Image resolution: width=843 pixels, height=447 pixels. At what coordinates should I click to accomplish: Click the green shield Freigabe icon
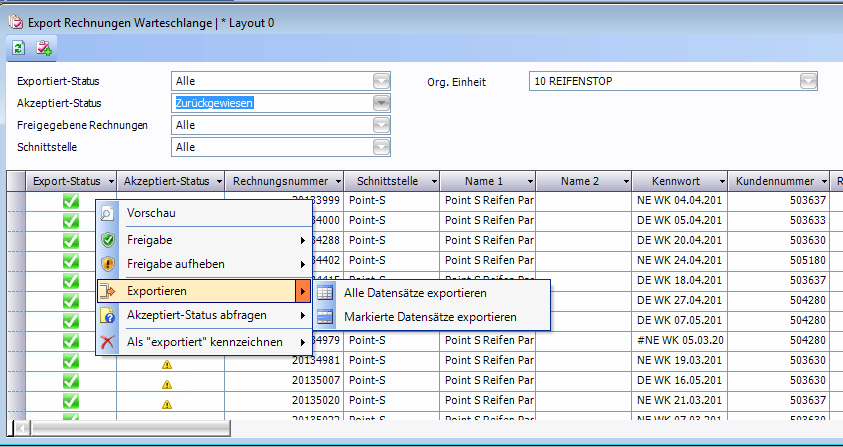pos(109,240)
